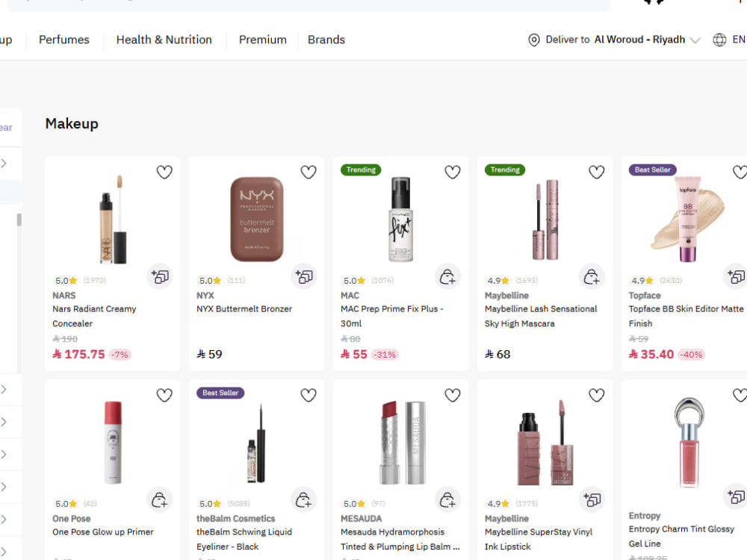Add One Pose Glow up Primer to bag
The image size is (747, 560).
[160, 500]
